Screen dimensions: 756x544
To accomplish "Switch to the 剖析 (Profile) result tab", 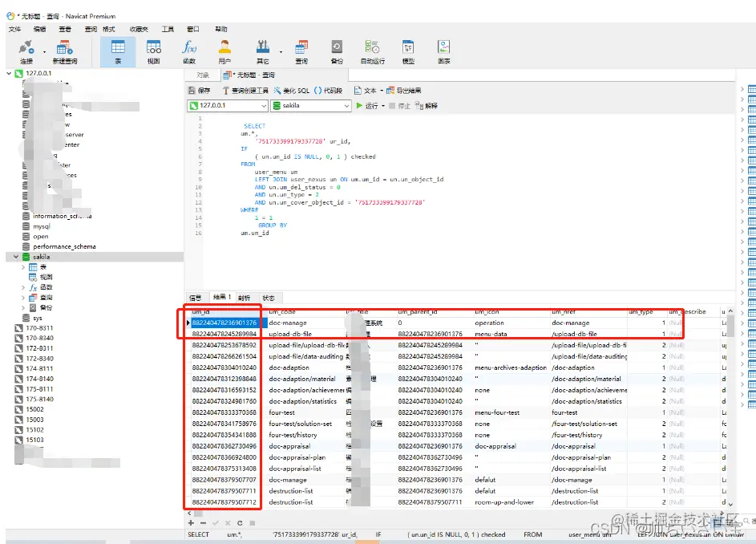I will [x=244, y=298].
